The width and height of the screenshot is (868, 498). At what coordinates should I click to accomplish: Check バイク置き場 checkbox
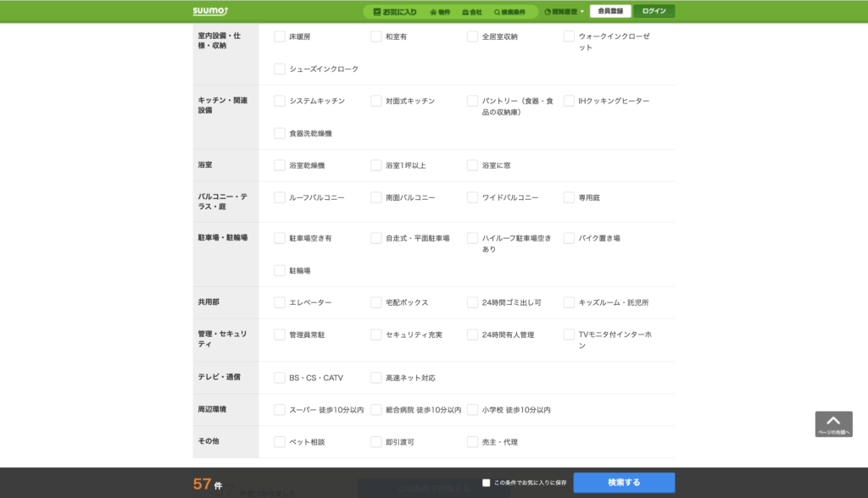569,238
